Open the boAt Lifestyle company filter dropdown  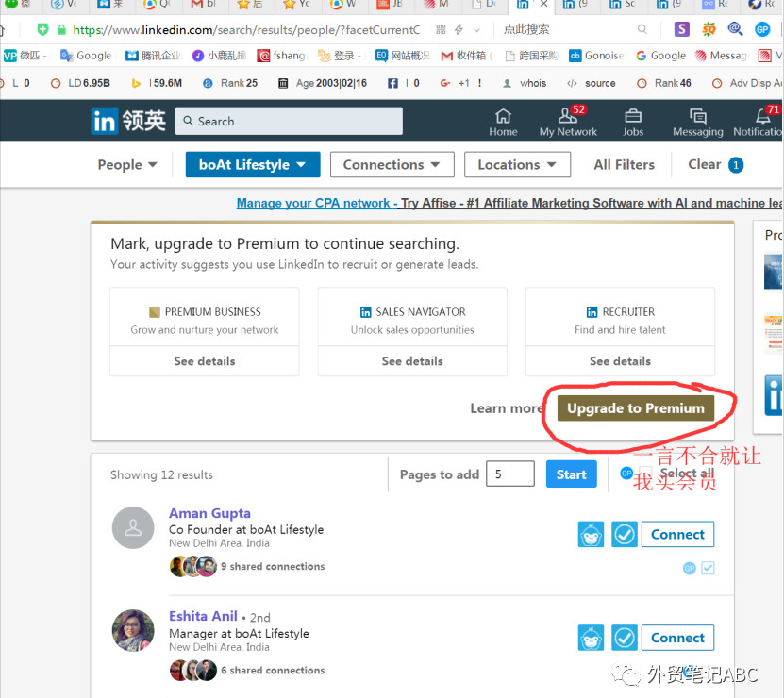253,164
